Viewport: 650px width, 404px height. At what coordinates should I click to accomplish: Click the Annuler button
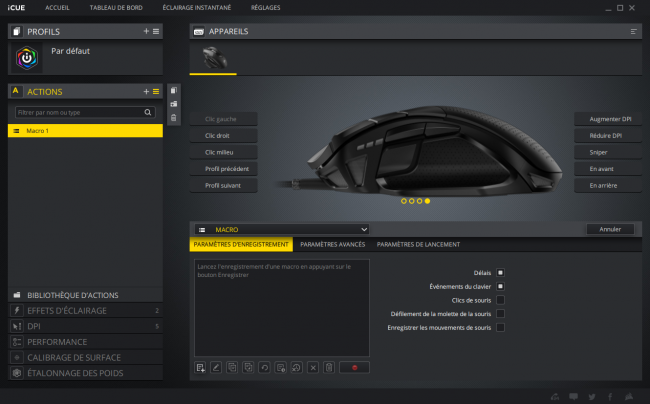(x=610, y=229)
